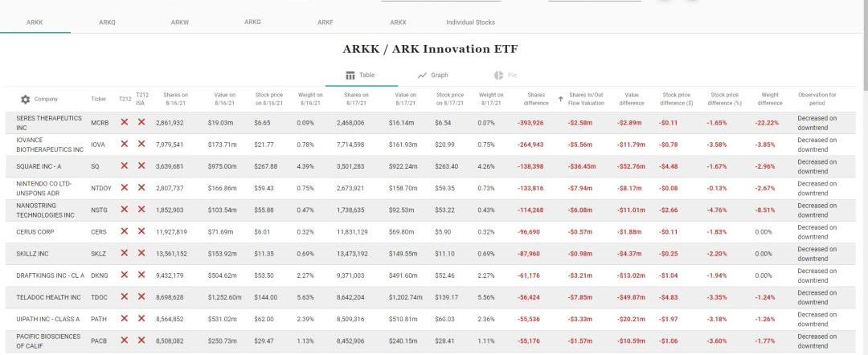Viewport: 868px width, 355px height.
Task: Click the sort arrow beside Shares In/Out Flow
Action: pos(560,100)
